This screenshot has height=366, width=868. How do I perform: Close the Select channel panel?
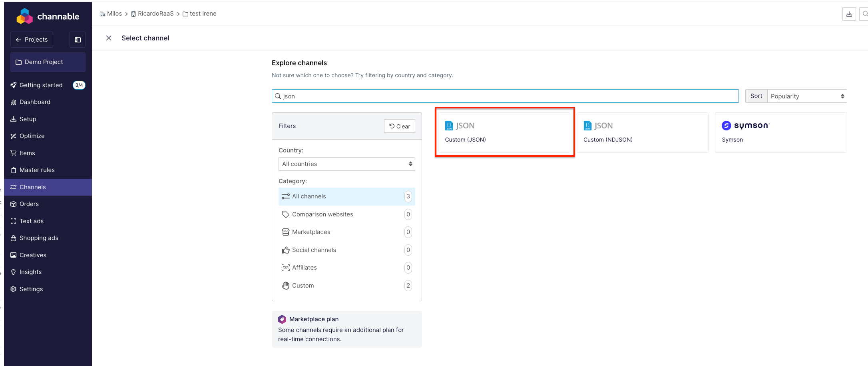[109, 38]
